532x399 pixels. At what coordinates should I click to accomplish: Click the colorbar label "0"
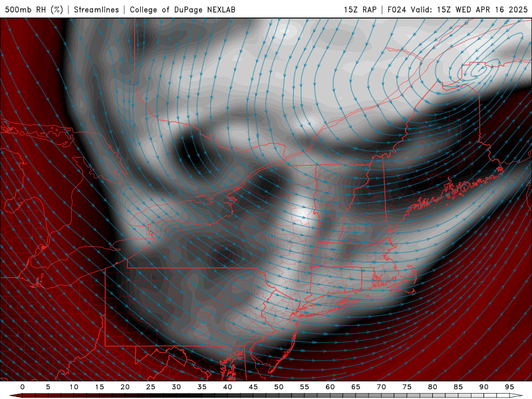(x=23, y=387)
